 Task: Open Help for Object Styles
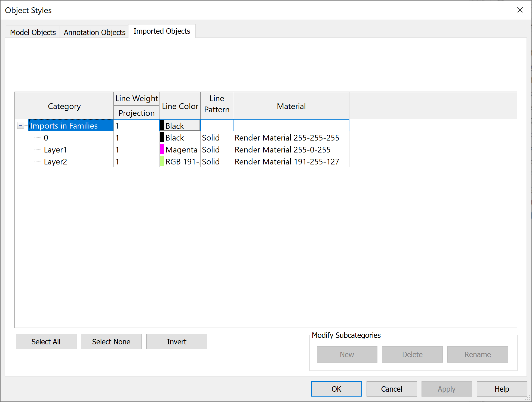[501, 389]
